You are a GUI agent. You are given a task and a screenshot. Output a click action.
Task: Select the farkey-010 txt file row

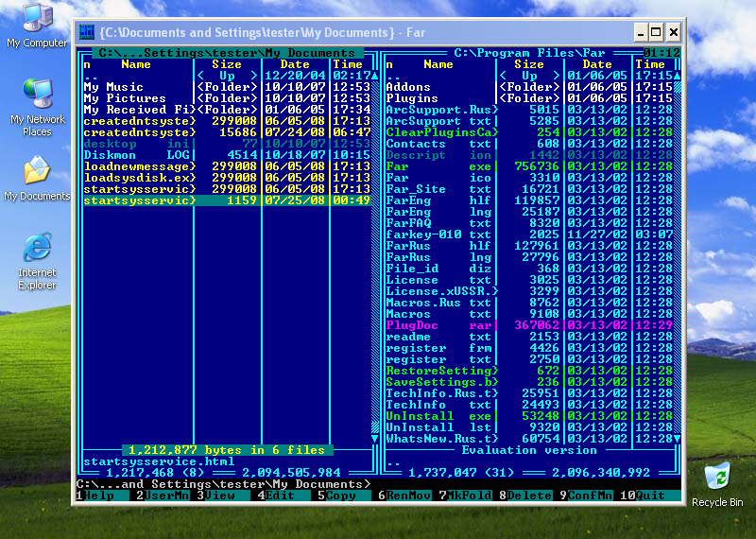[x=529, y=235]
